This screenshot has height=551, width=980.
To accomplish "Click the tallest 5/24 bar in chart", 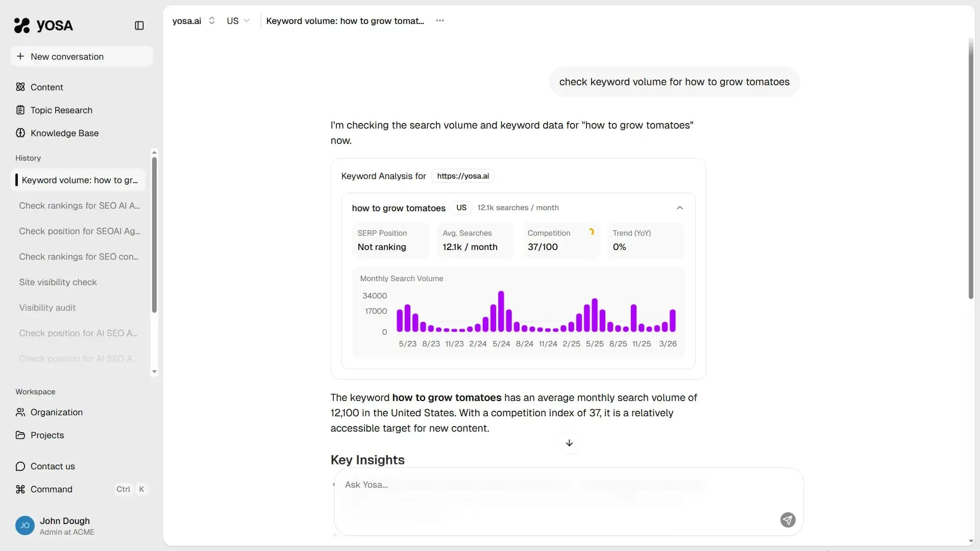I will (x=501, y=311).
